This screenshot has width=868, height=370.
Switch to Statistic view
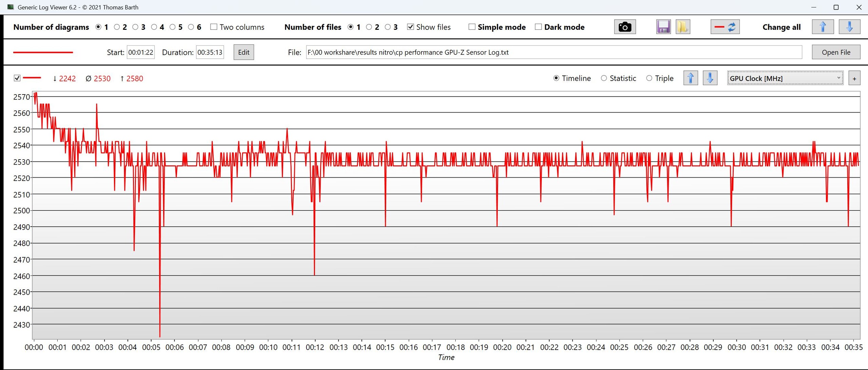pyautogui.click(x=604, y=78)
